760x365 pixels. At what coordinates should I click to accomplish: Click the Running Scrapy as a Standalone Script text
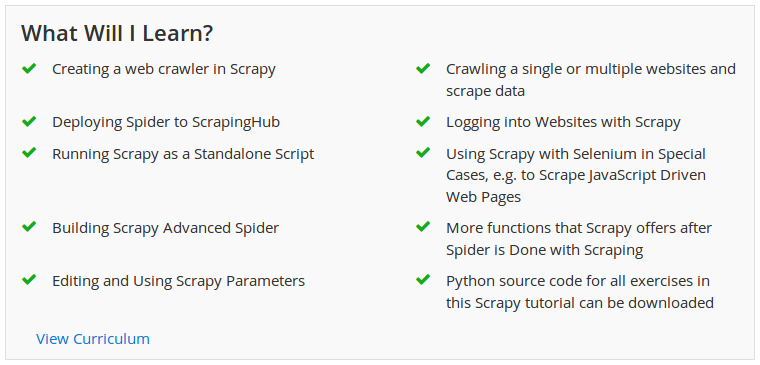click(x=183, y=154)
